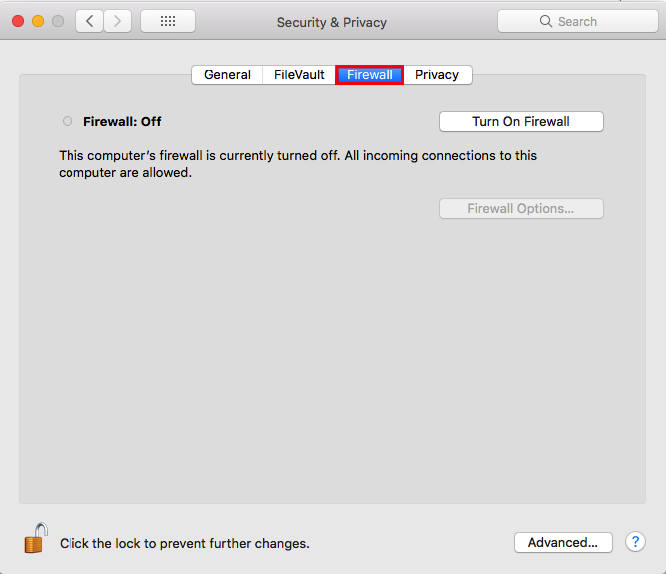
Task: Click the back navigation arrow
Action: [89, 21]
